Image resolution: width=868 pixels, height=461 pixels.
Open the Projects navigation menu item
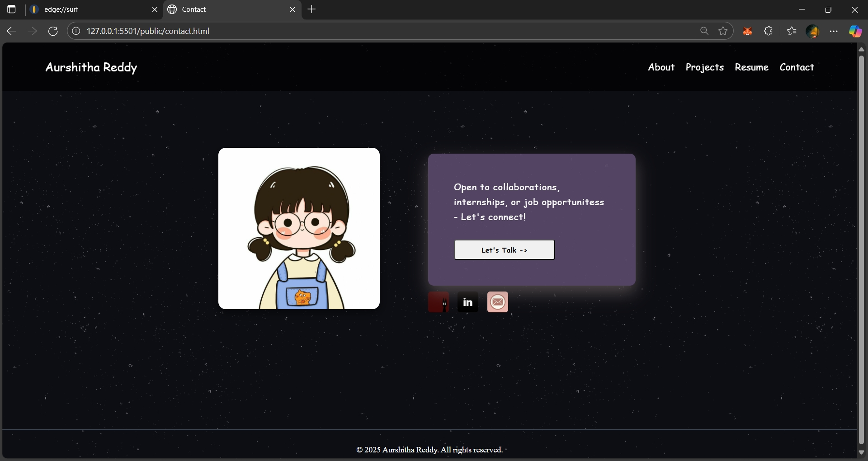[x=704, y=67]
